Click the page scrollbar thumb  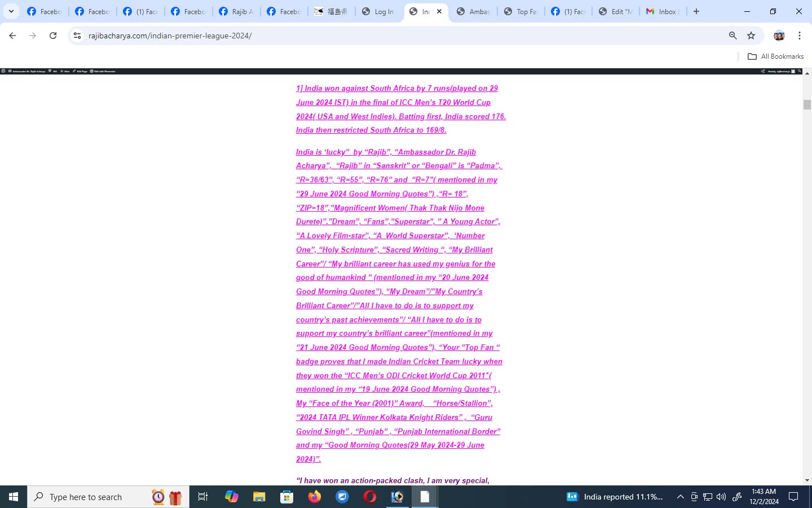[x=807, y=104]
